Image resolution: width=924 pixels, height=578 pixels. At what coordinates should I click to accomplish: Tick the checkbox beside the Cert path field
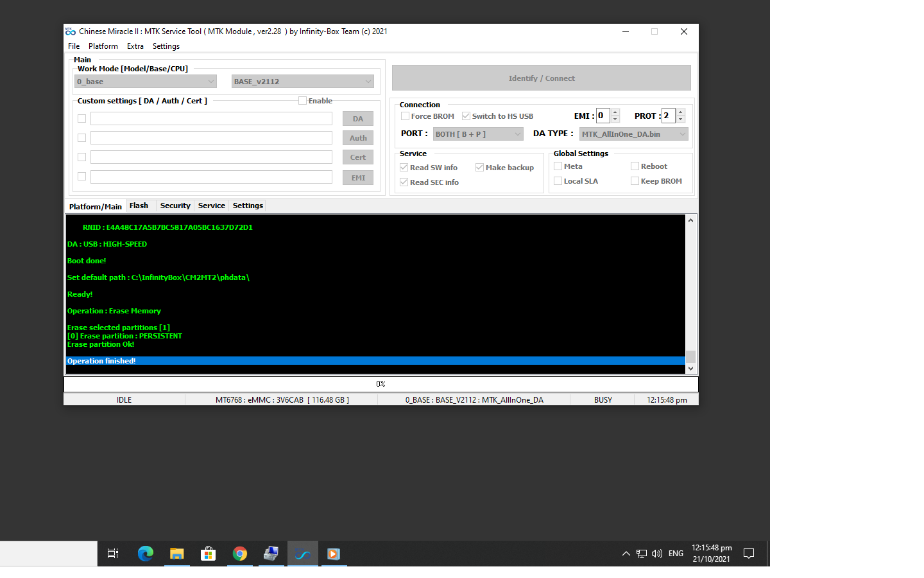coord(81,157)
